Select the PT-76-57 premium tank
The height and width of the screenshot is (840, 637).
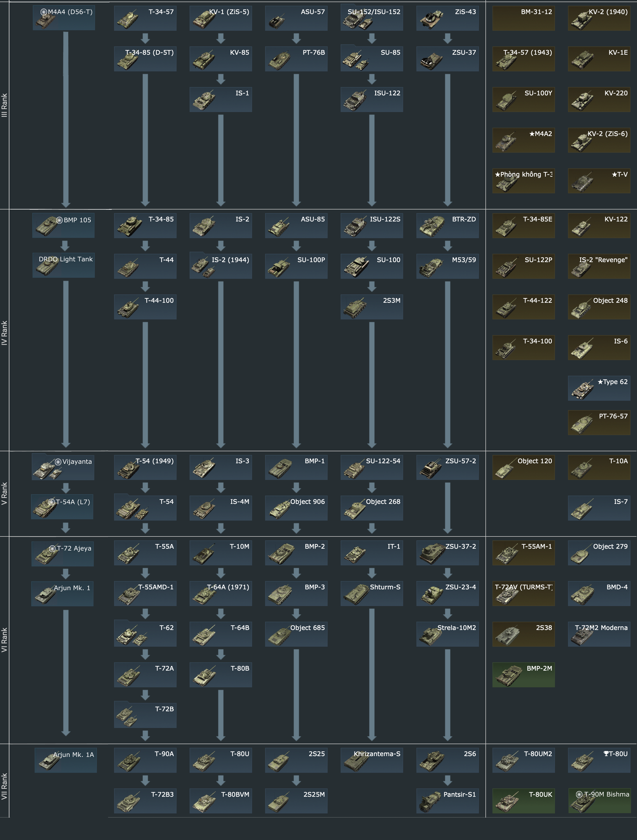599,422
